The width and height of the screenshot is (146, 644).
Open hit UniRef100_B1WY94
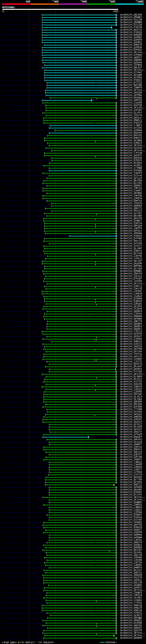[131, 133]
